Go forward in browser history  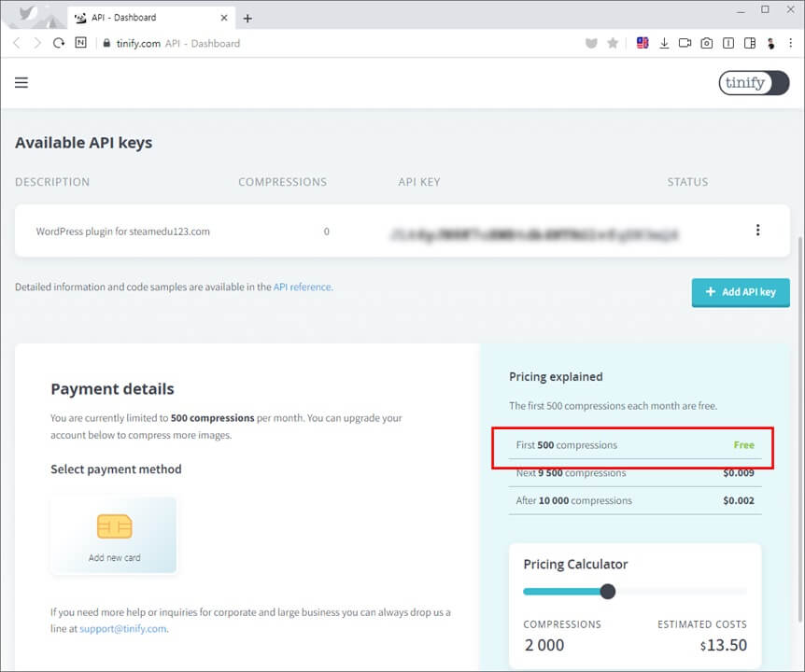click(37, 43)
